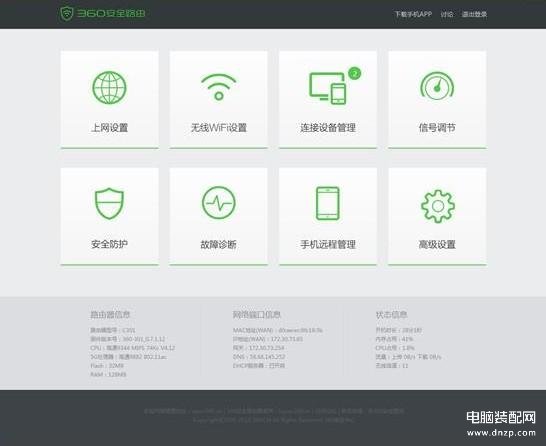The height and width of the screenshot is (446, 546).
Task: Click the 上传/下载 traffic rate line
Action: pyautogui.click(x=408, y=357)
